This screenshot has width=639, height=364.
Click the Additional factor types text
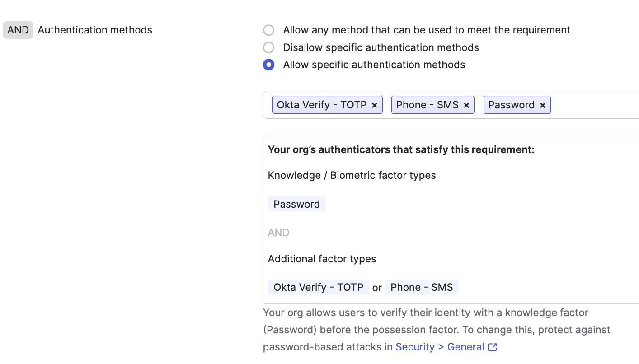click(322, 259)
